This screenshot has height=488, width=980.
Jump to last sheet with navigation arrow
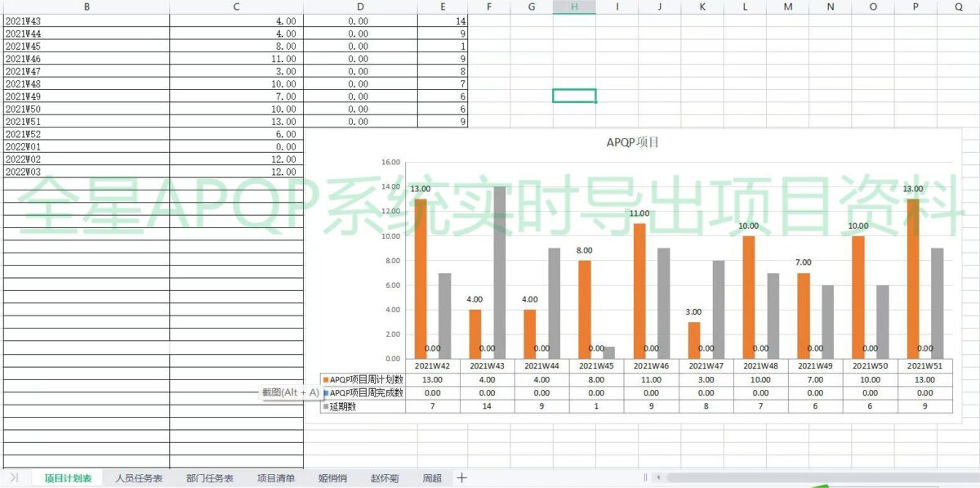pos(14,477)
